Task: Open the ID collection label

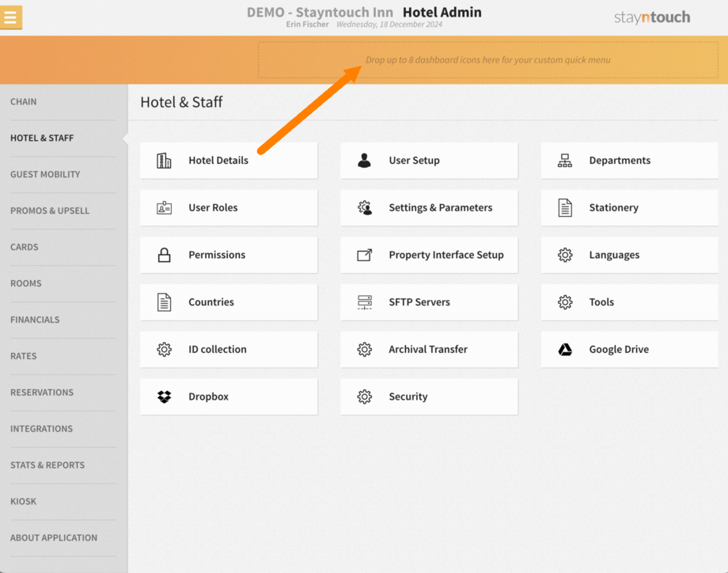Action: tap(218, 349)
